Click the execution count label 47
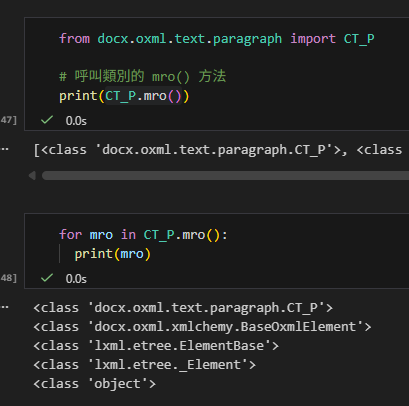 pyautogui.click(x=8, y=120)
